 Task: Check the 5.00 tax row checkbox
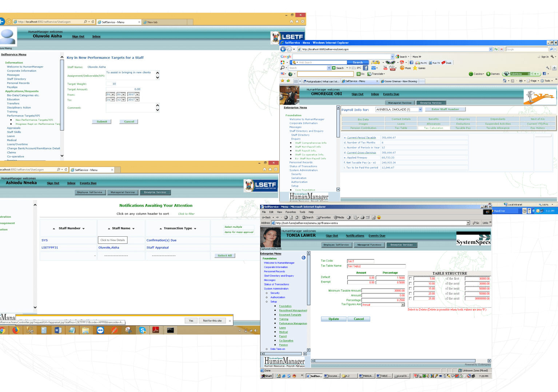[x=410, y=279]
